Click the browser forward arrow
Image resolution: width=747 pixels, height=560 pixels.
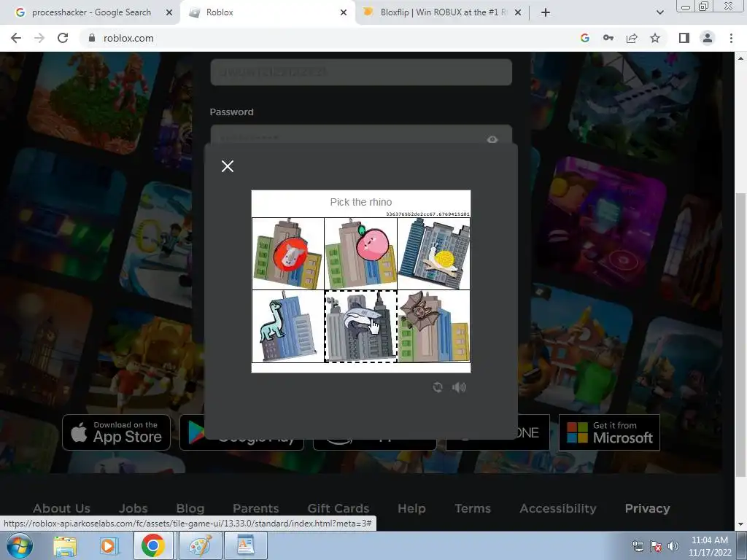(39, 38)
